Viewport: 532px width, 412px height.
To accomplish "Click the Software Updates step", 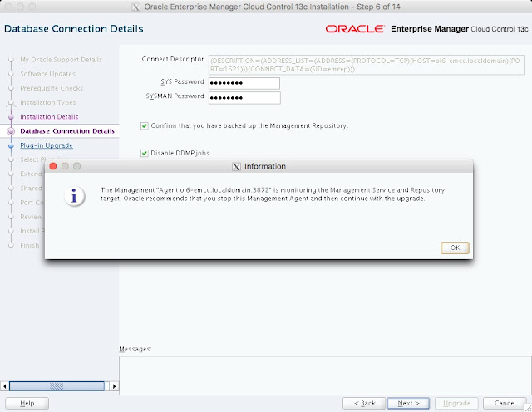I will coord(48,74).
